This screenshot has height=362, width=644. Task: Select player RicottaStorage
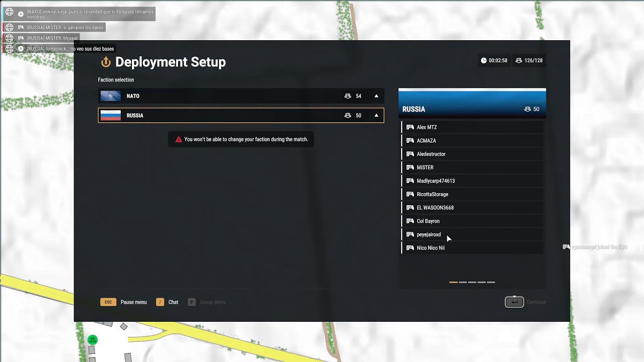[472, 195]
